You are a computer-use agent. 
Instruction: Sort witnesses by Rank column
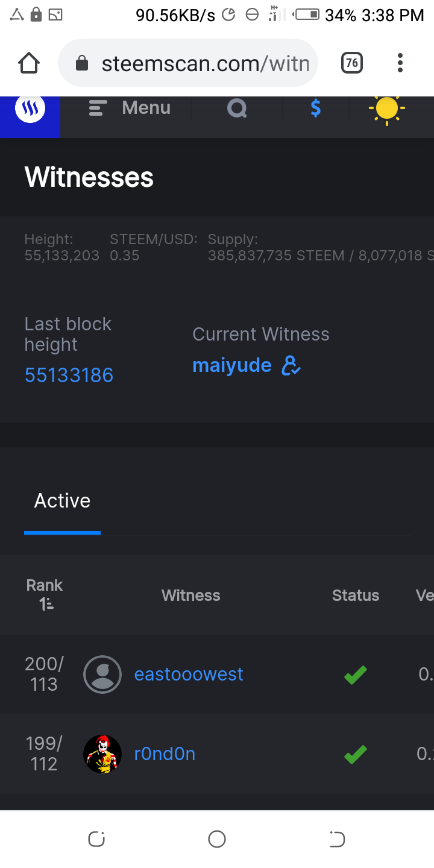click(45, 594)
